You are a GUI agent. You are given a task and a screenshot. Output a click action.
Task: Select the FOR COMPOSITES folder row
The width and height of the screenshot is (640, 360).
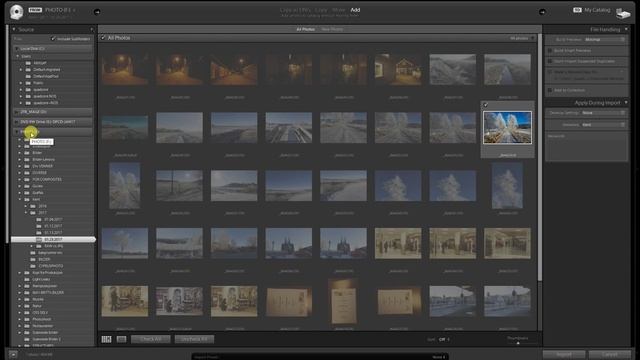coord(53,179)
